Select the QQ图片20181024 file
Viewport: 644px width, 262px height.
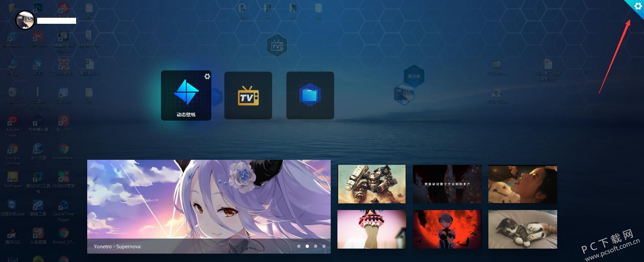[38, 98]
